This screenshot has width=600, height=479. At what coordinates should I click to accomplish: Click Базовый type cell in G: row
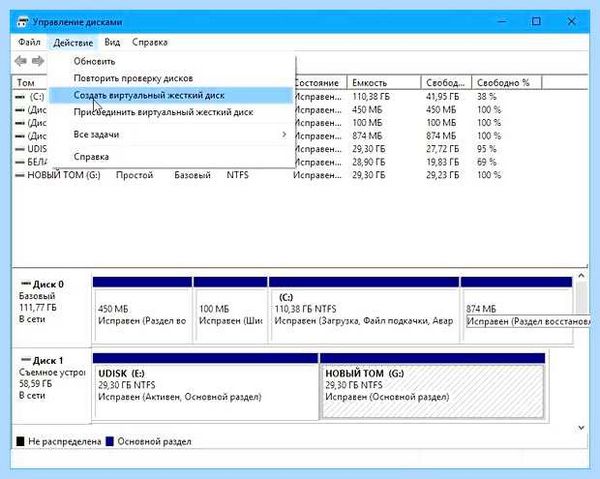click(x=192, y=175)
